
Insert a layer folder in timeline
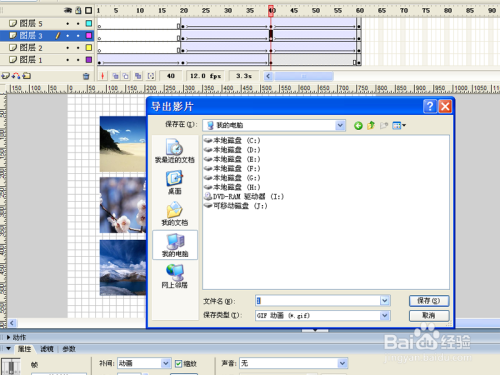[27, 76]
